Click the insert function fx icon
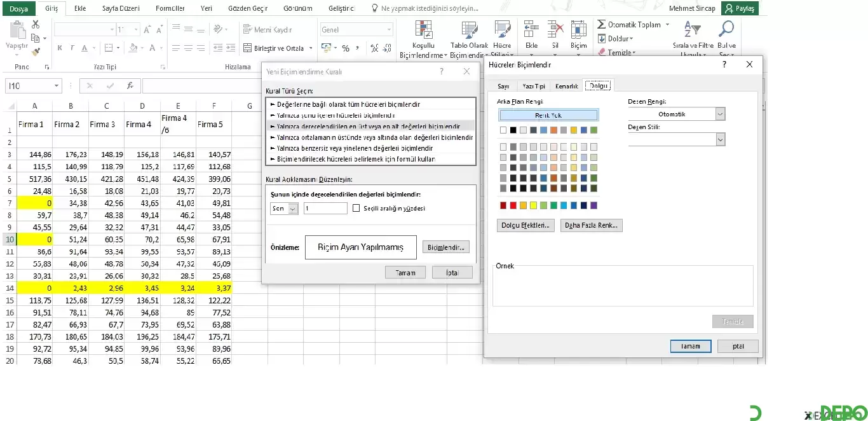This screenshot has width=868, height=421. pyautogui.click(x=130, y=86)
